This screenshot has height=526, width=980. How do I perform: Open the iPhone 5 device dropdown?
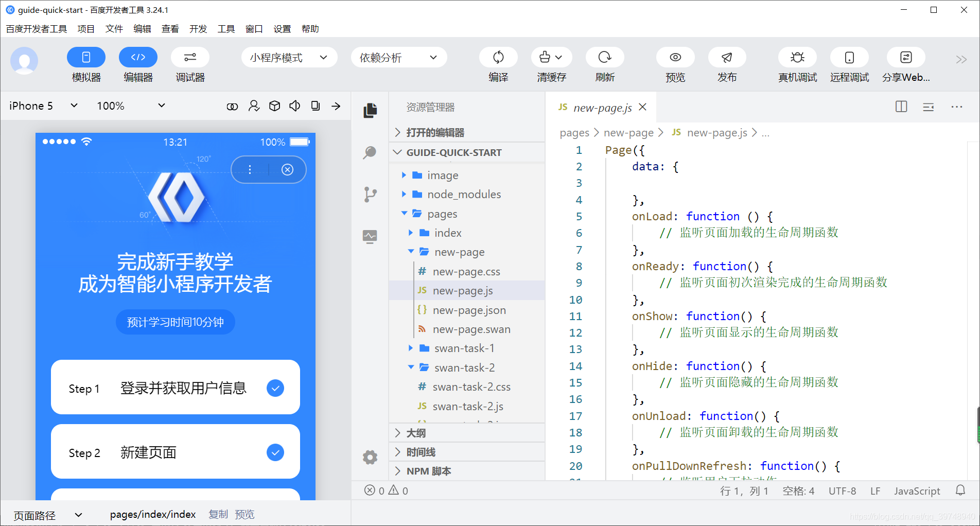43,106
